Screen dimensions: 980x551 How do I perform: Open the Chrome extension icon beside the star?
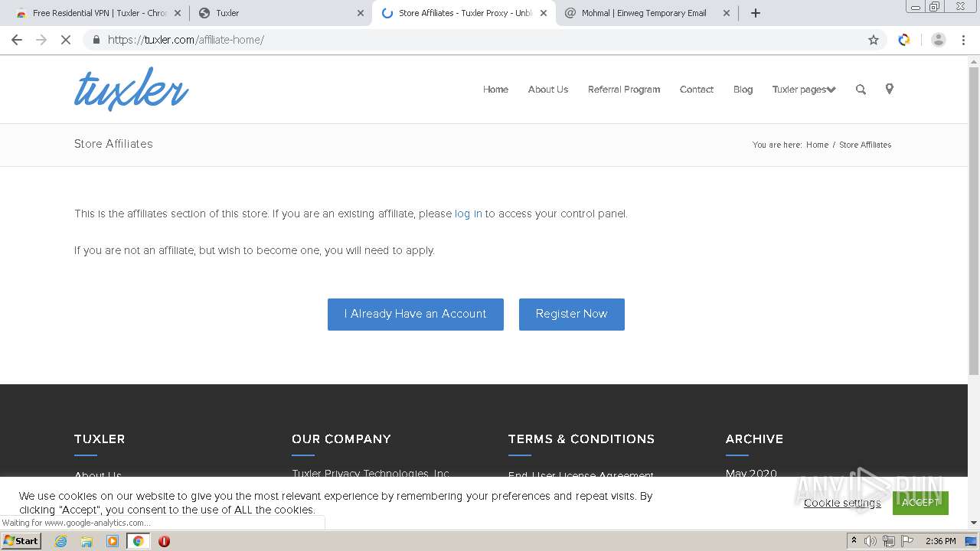[x=904, y=40]
